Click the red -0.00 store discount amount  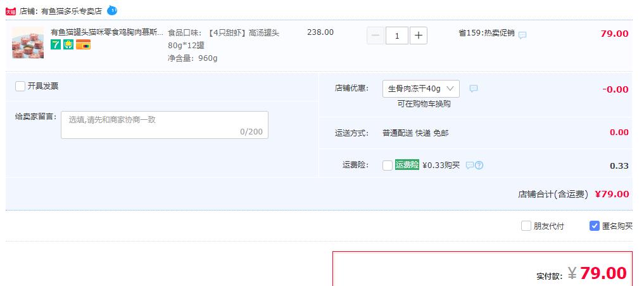616,89
